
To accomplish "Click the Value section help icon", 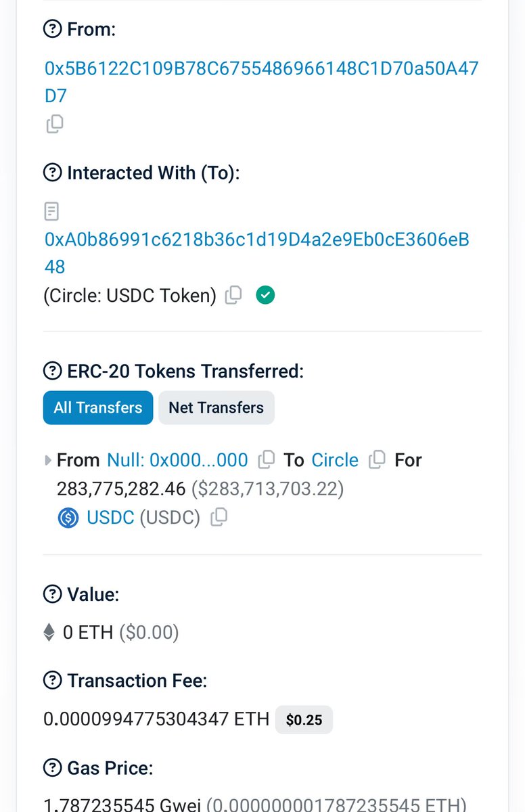I will tap(52, 594).
